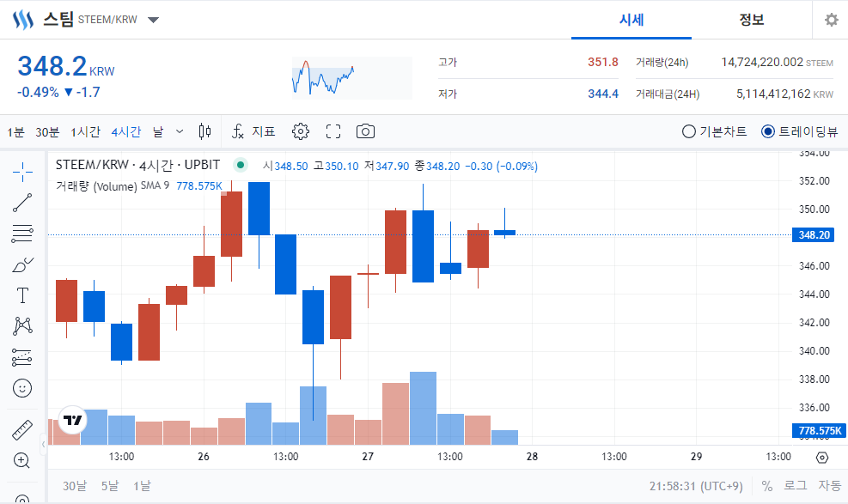Set chart range to 5날
The width and height of the screenshot is (848, 504).
(x=110, y=486)
